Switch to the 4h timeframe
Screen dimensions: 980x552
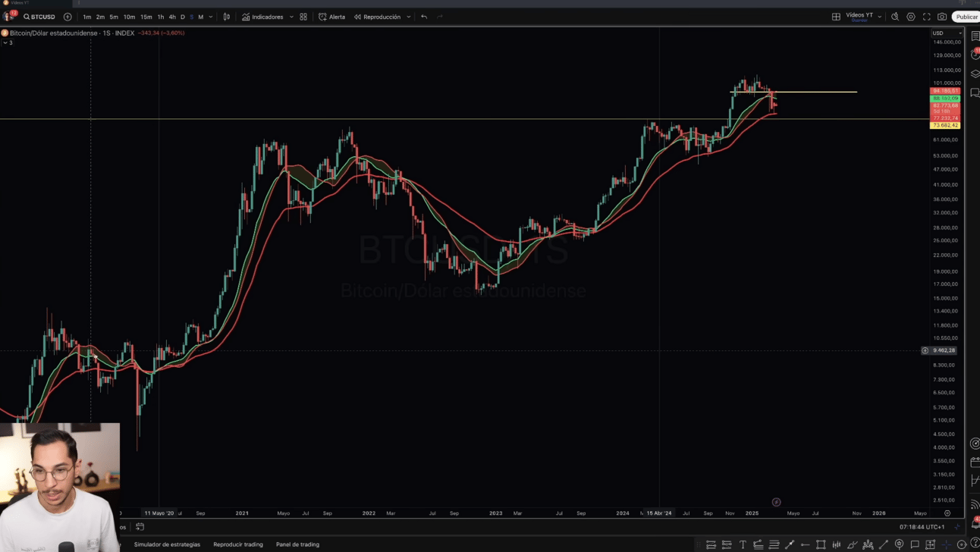click(172, 17)
